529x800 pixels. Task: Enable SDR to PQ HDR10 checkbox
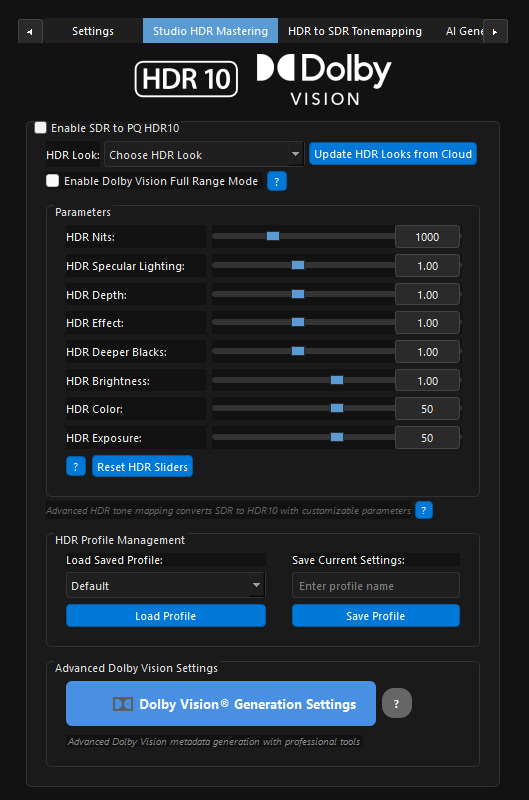pos(40,128)
